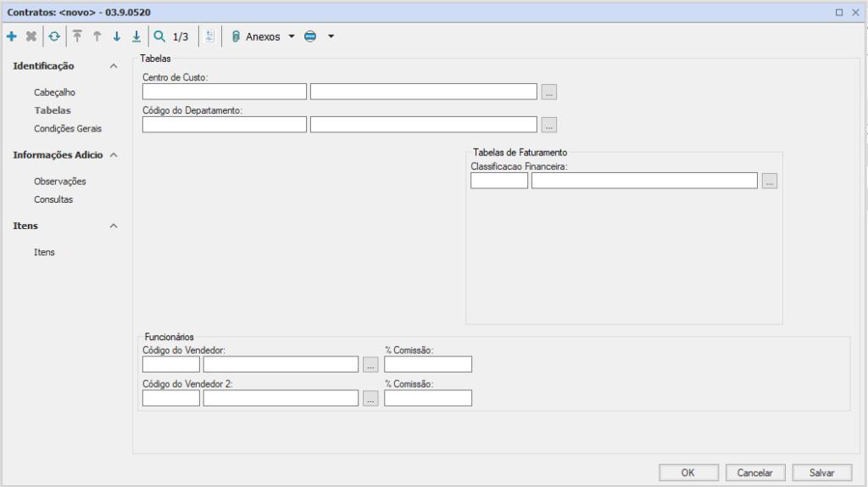Viewport: 868px width, 487px height.
Task: Open Cabeçalho in the sidebar
Action: click(55, 92)
